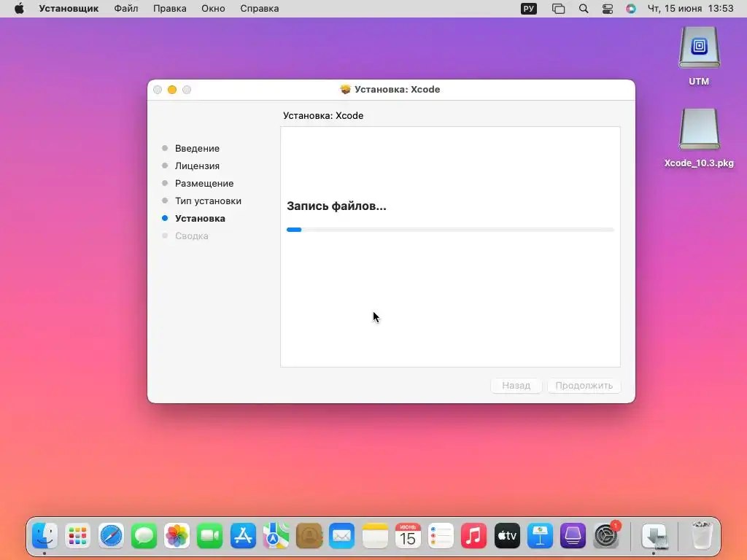Open Notes from the Dock
747x560 pixels.
coord(375,536)
